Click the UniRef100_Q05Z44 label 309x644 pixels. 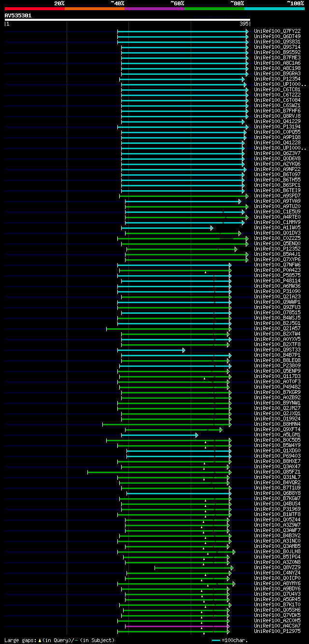(x=277, y=519)
